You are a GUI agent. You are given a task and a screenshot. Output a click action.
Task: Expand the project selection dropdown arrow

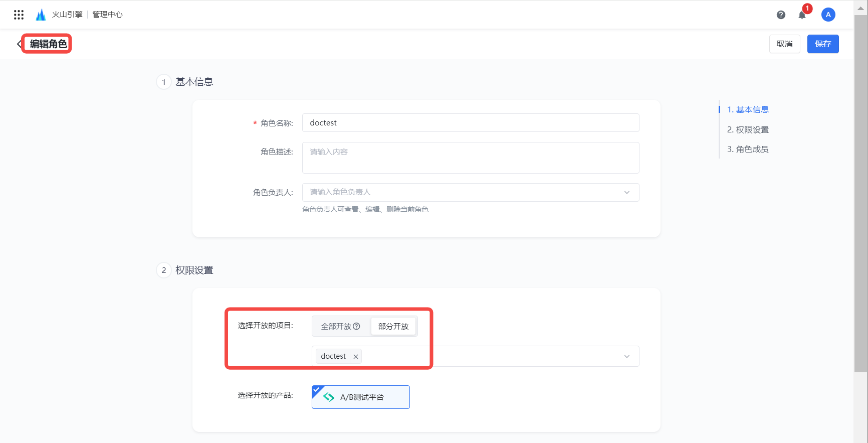626,357
